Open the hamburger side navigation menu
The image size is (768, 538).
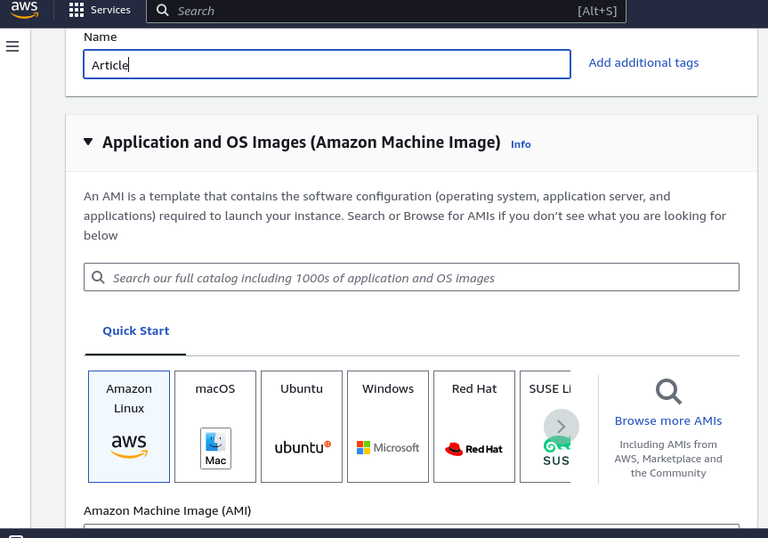coord(13,47)
